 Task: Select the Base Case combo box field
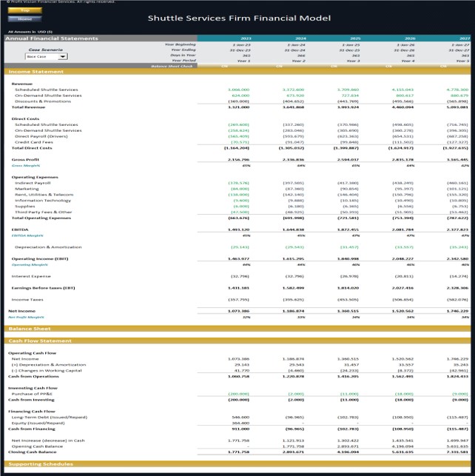46,56
